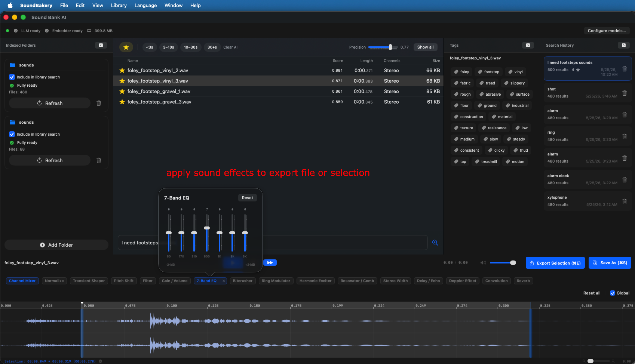Click the waveform zoom slider

(590, 361)
